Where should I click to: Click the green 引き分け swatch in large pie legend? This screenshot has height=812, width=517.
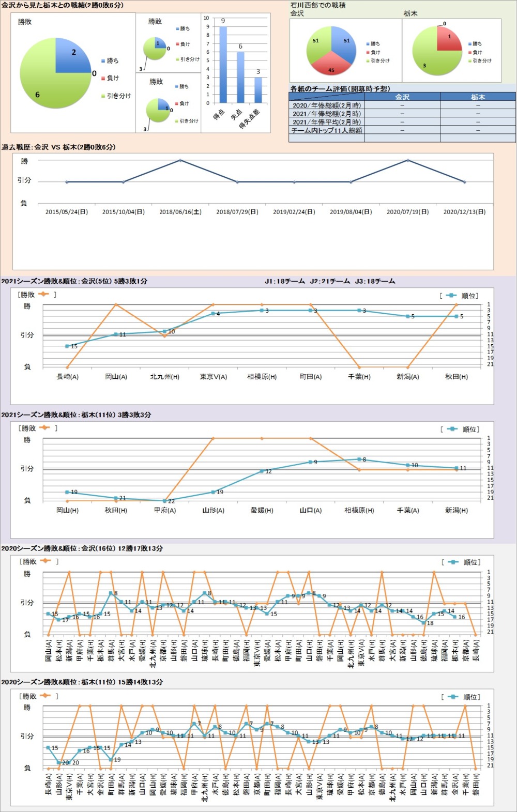[x=103, y=96]
